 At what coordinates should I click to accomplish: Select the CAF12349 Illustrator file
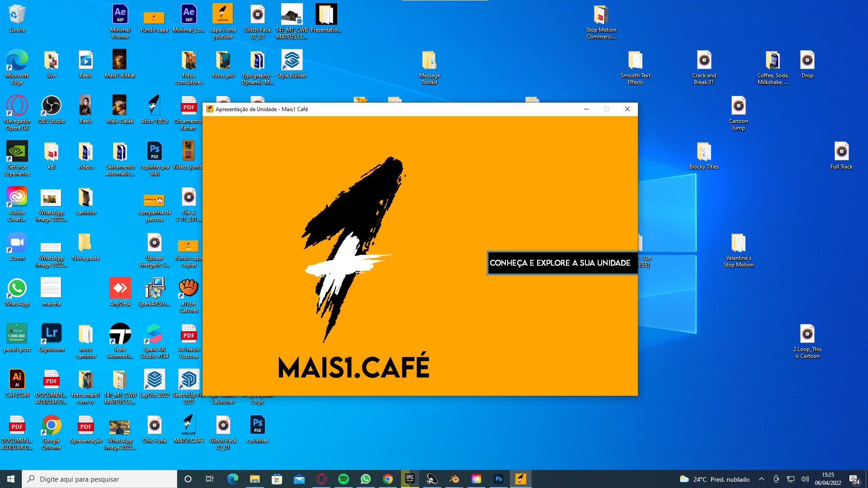(x=17, y=384)
